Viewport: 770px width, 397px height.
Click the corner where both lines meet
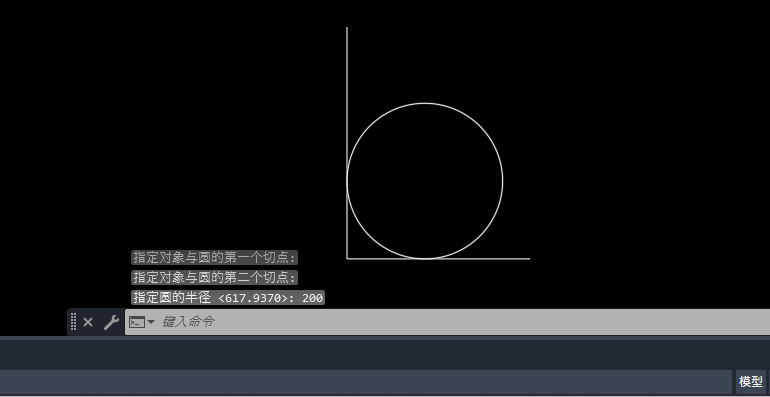pos(347,258)
